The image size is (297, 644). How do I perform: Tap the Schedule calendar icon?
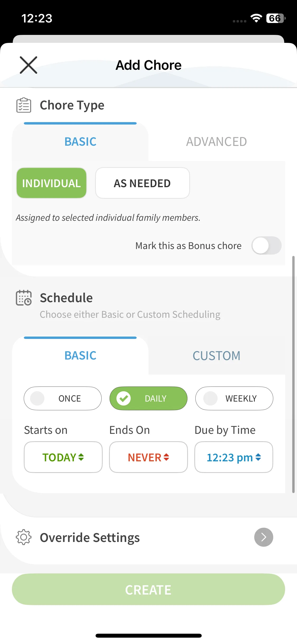click(x=24, y=298)
